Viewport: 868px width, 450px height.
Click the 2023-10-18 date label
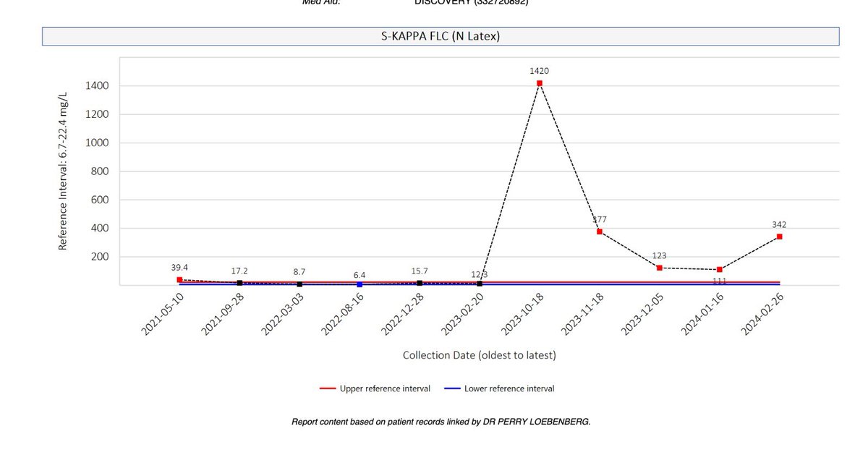coord(522,315)
